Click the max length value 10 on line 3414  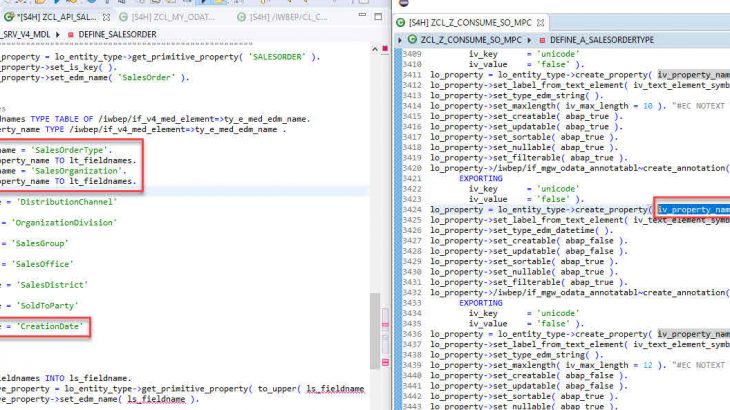(648, 106)
